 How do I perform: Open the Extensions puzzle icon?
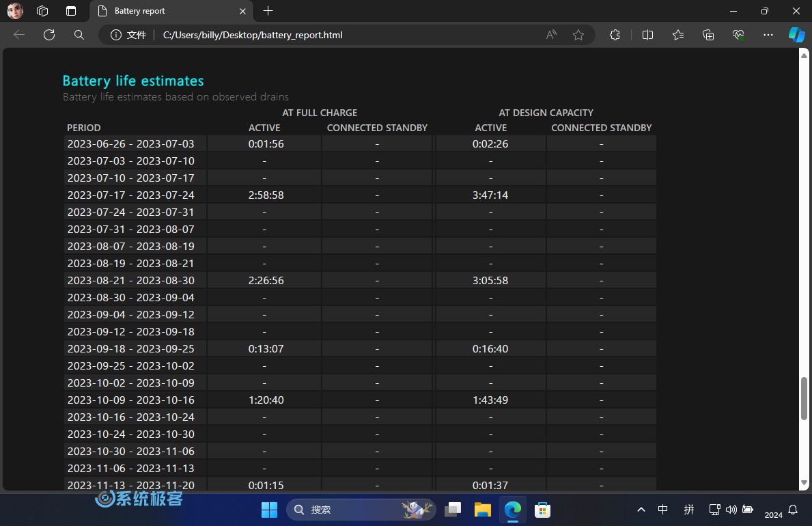pos(615,35)
